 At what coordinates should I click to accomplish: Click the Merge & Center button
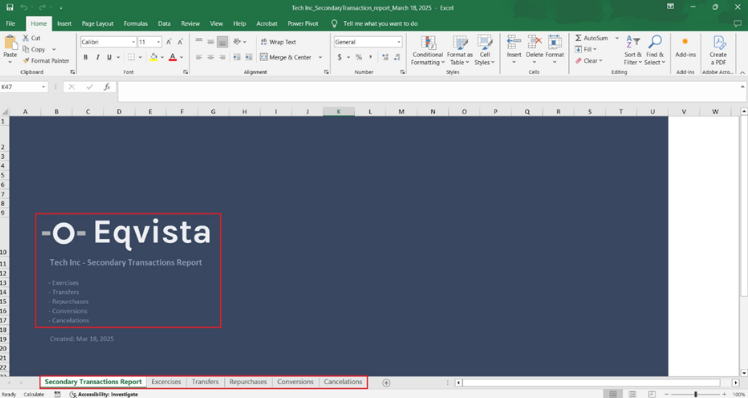[x=286, y=57]
